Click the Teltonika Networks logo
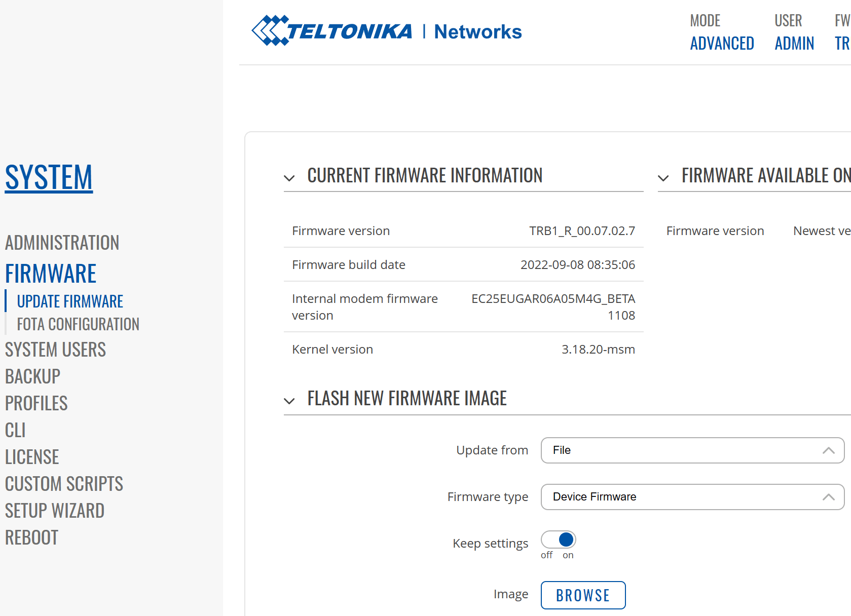This screenshot has width=851, height=616. 386,31
